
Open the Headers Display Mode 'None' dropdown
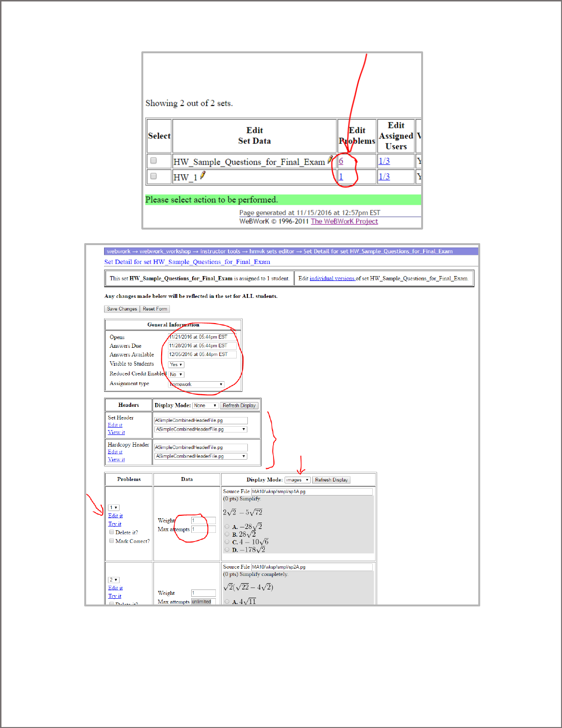click(x=205, y=405)
